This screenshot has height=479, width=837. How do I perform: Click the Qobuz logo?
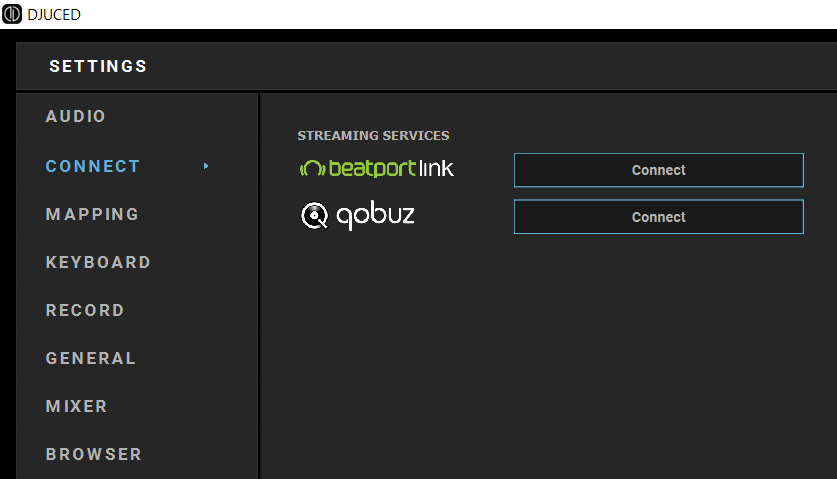point(358,216)
